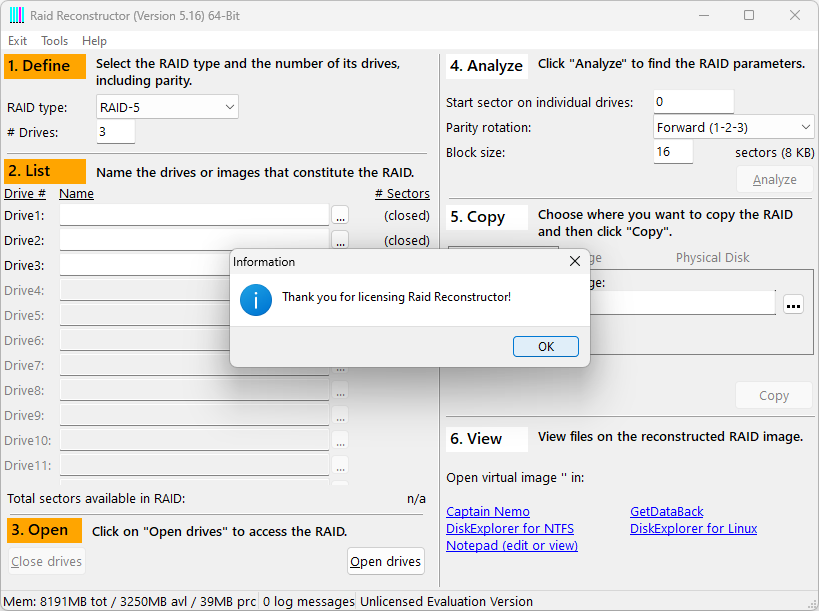
Task: Open DiskExplorer for Linux link
Action: click(x=693, y=528)
